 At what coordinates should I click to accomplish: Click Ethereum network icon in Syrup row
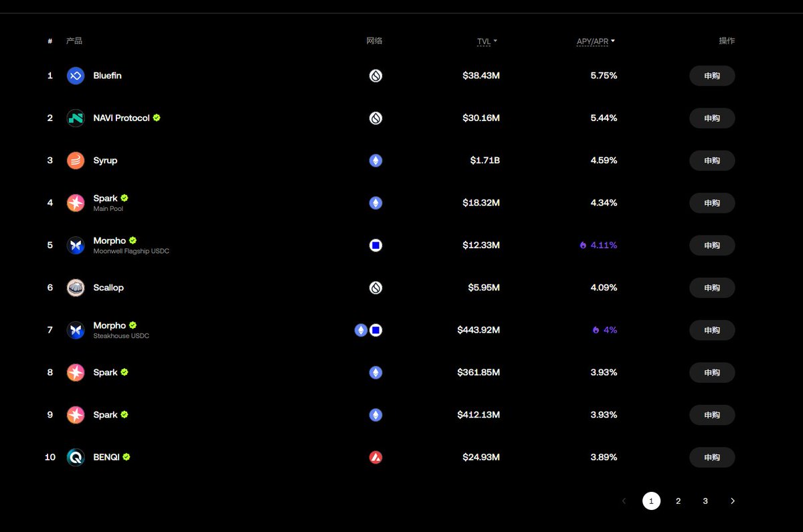click(x=375, y=161)
